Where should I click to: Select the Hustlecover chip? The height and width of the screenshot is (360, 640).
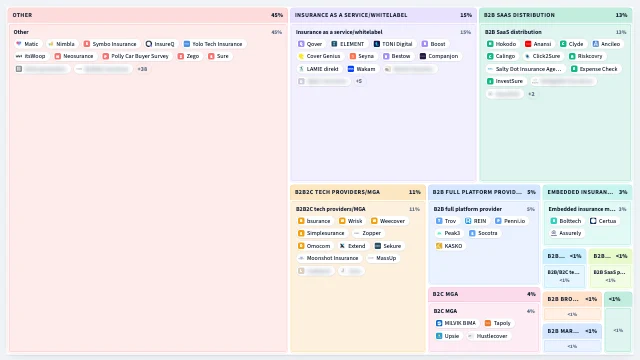click(488, 336)
